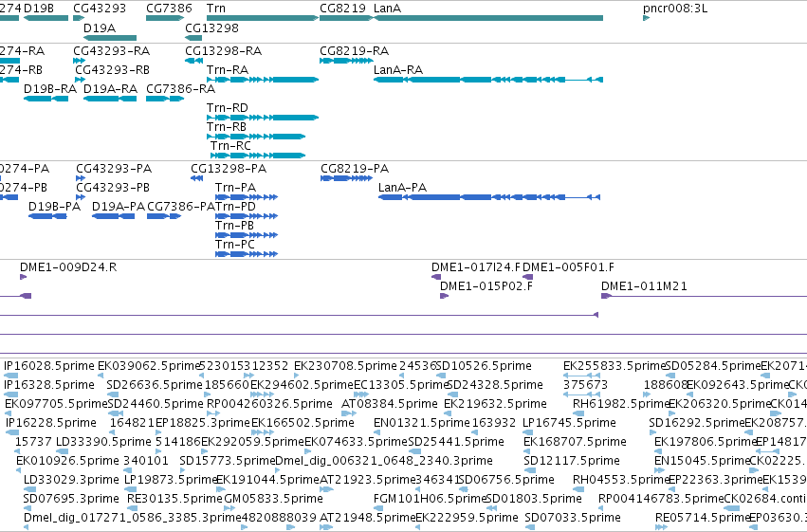The image size is (807, 532).
Task: Open the CG7386-RA transcript label
Action: point(180,89)
